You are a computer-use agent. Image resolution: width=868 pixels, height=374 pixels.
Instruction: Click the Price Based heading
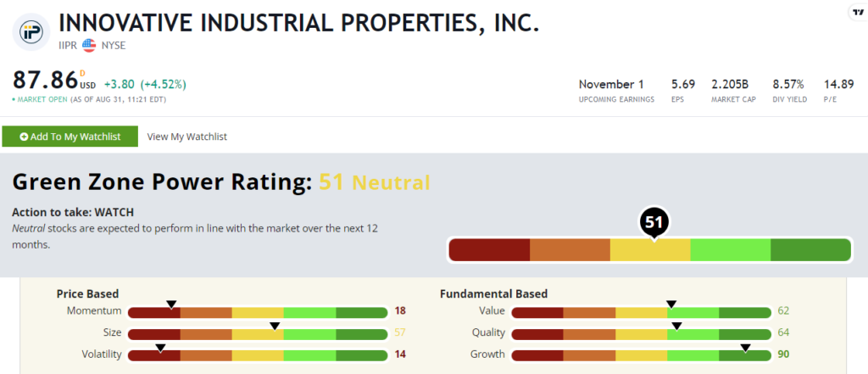click(x=87, y=293)
